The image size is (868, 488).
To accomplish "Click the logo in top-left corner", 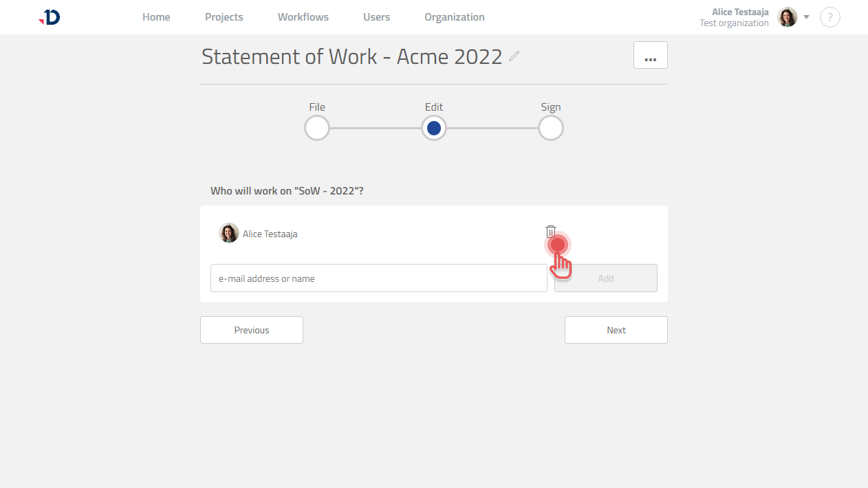I will (50, 17).
